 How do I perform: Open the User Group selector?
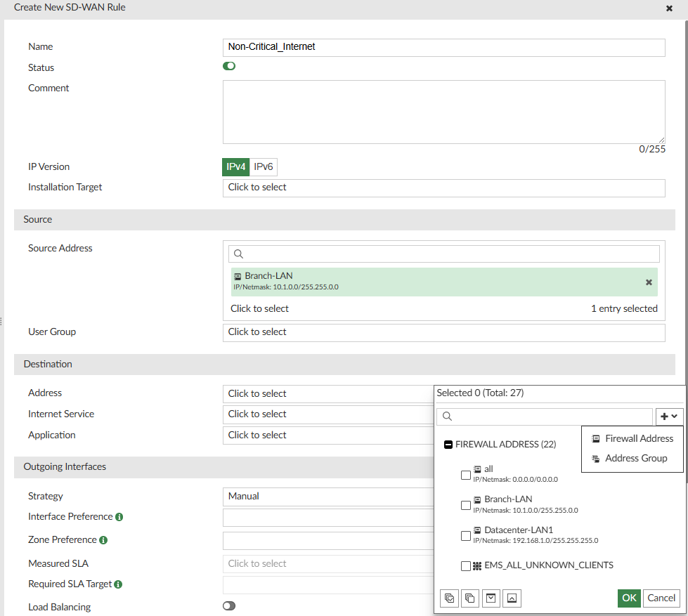point(443,333)
